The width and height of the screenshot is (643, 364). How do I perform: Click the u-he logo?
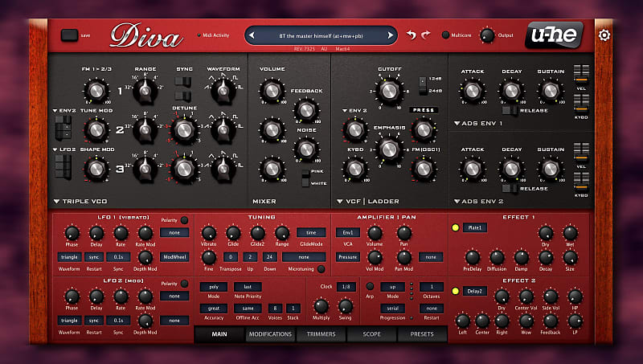click(x=555, y=35)
